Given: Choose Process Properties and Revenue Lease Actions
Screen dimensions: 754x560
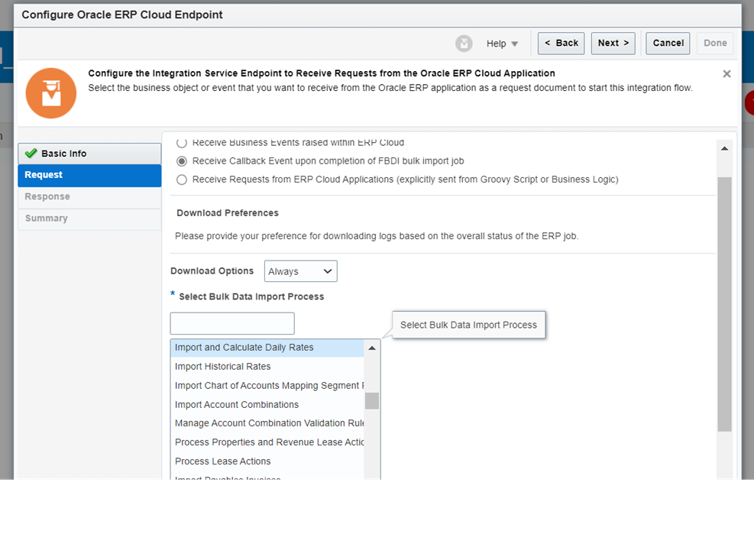Looking at the screenshot, I should 267,442.
